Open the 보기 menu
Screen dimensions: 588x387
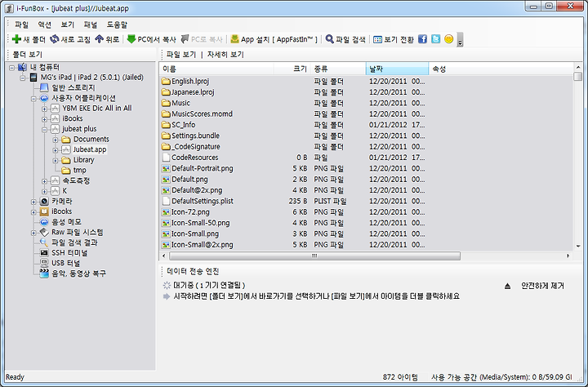pyautogui.click(x=68, y=24)
